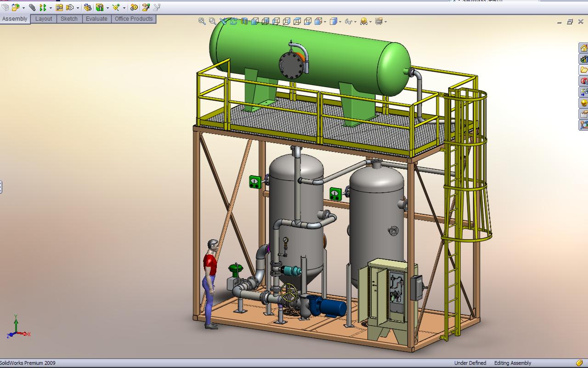588x368 pixels.
Task: Expand the Reference Geometry dropdown arrow
Action: coord(124,8)
